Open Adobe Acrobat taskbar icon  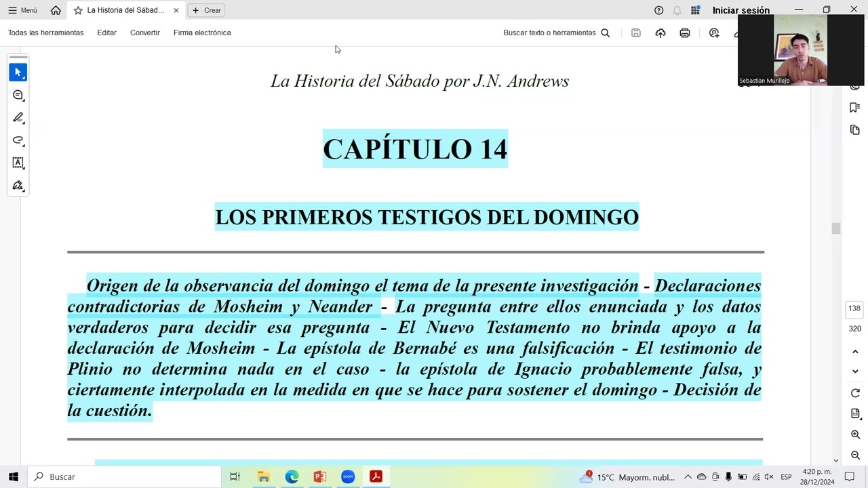[376, 476]
